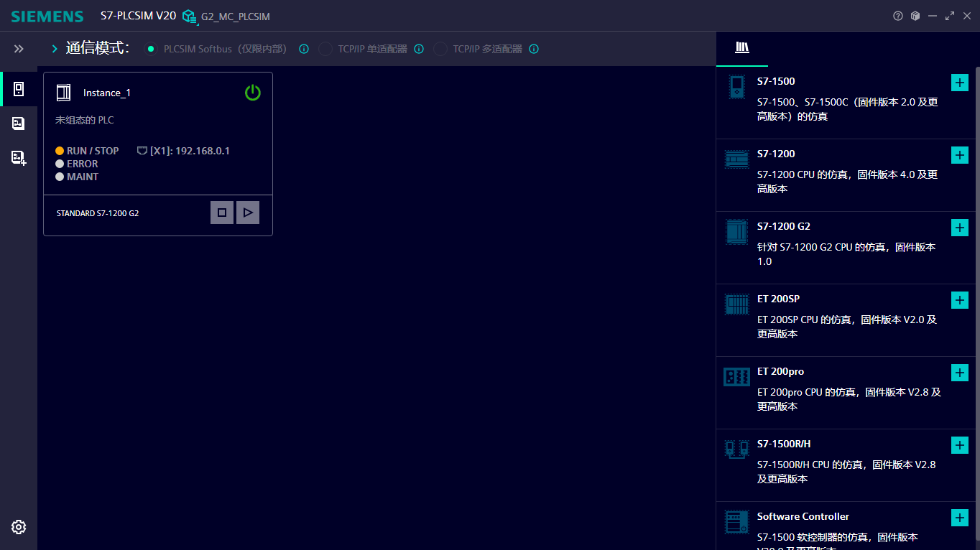Select the PLCSIM Softbus communication mode
Screen dimensions: 980x550
point(150,49)
